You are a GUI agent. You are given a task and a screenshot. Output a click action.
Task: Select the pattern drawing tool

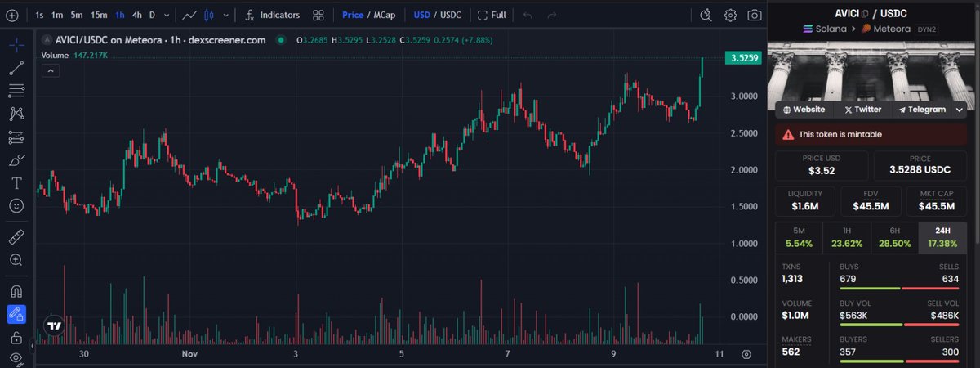(x=16, y=114)
